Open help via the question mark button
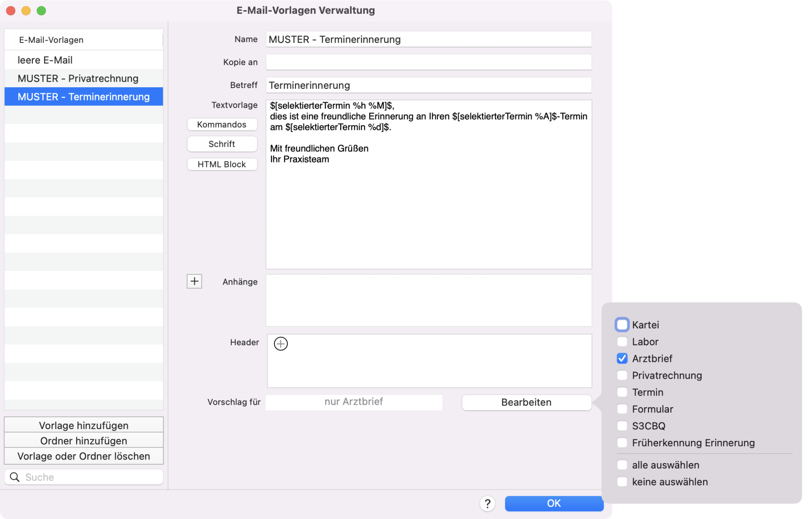The height and width of the screenshot is (519, 812). coord(487,504)
